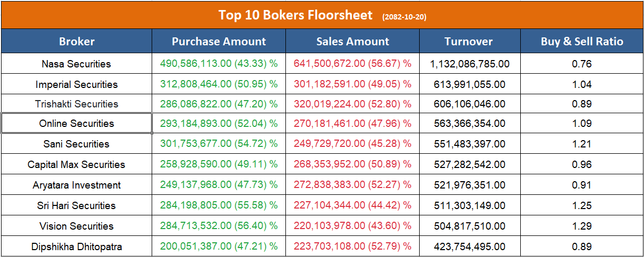Click Vision Securities ratio value 1.29
This screenshot has width=644, height=257.
(x=582, y=226)
